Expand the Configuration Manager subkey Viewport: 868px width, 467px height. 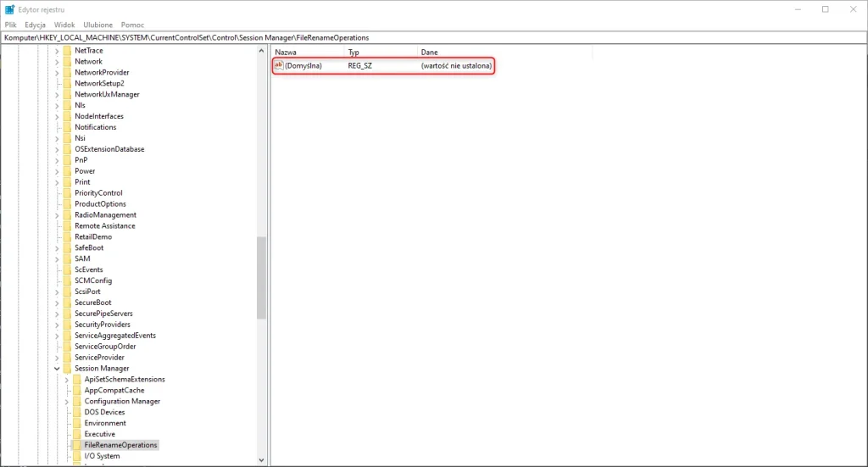click(66, 402)
